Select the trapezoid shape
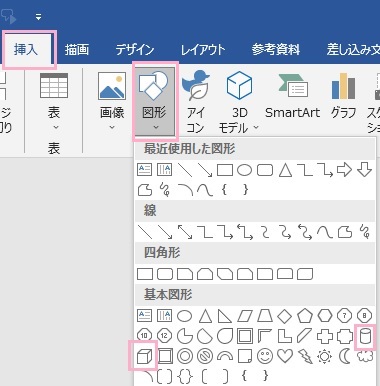The image size is (380, 386). point(265,316)
